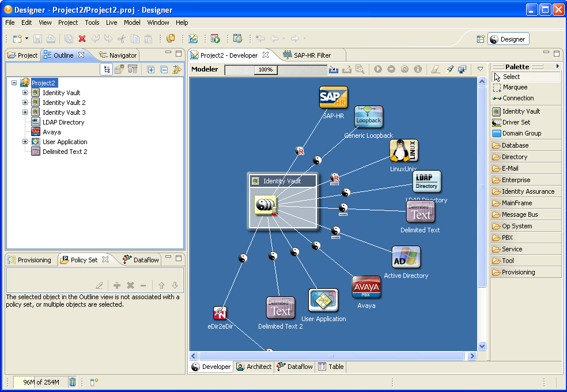The width and height of the screenshot is (567, 392).
Task: Select Avaya in the Outline tree
Action: click(52, 132)
